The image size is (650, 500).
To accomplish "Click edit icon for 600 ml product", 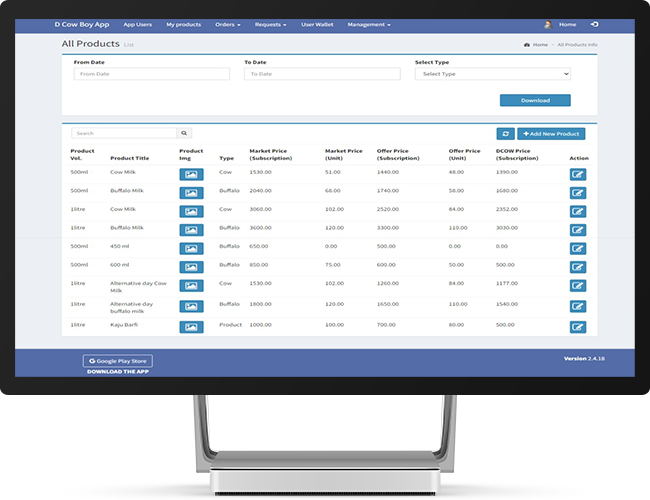I will coord(577,266).
